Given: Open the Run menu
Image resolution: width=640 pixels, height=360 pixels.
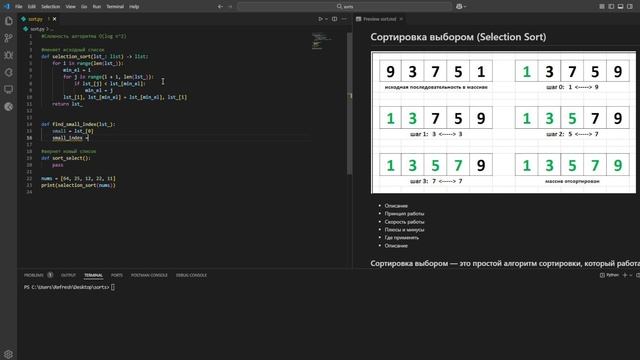Looking at the screenshot, I should pos(97,7).
